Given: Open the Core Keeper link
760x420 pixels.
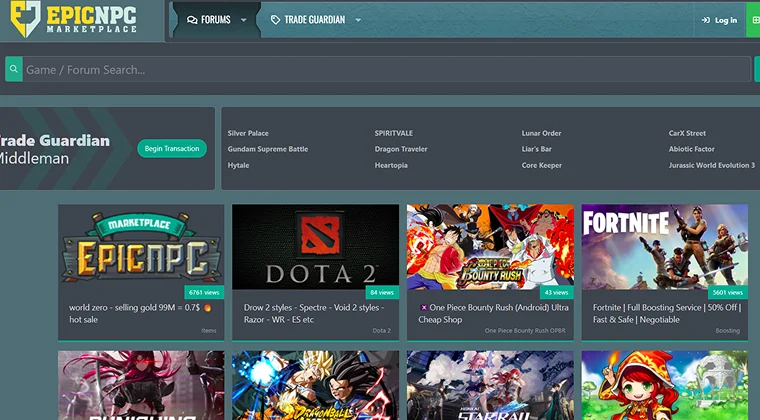Looking at the screenshot, I should 542,165.
